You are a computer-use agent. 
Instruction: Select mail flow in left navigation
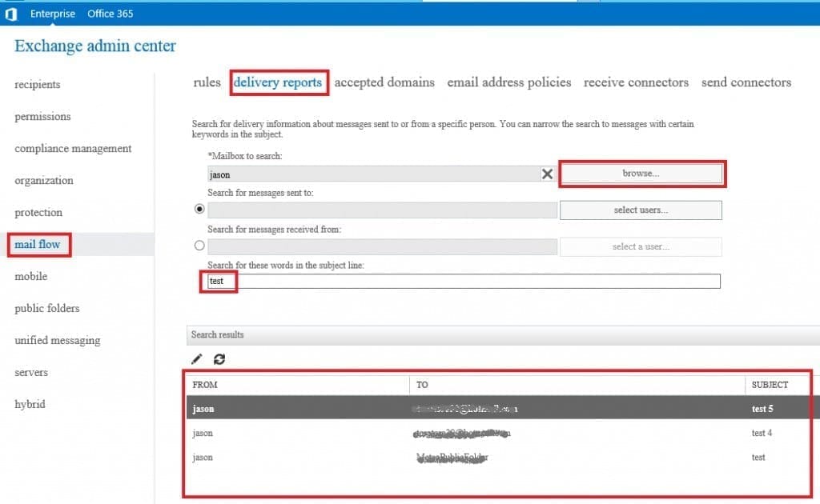37,245
